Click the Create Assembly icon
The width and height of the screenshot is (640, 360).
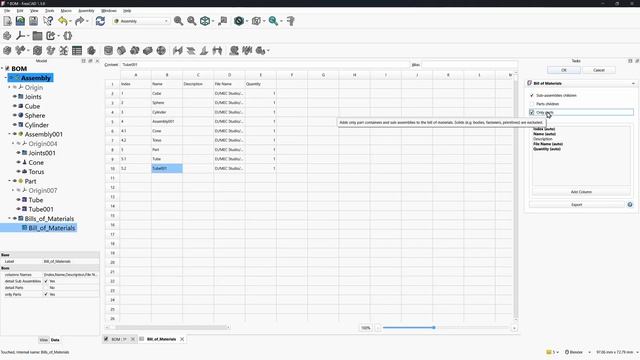click(x=7, y=51)
